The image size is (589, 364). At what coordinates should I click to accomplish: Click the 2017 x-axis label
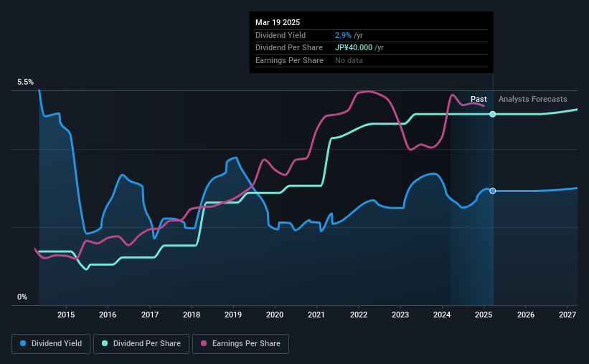pyautogui.click(x=149, y=315)
